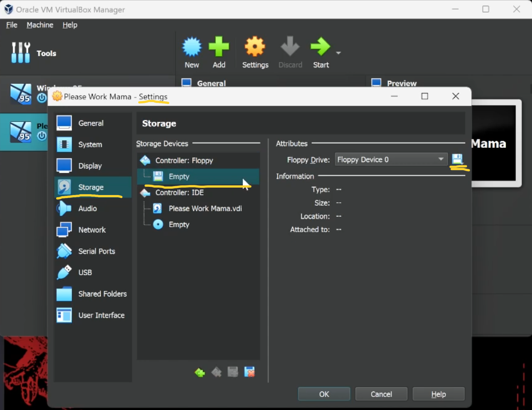Click the General section header in manager
532x410 pixels.
[x=211, y=83]
